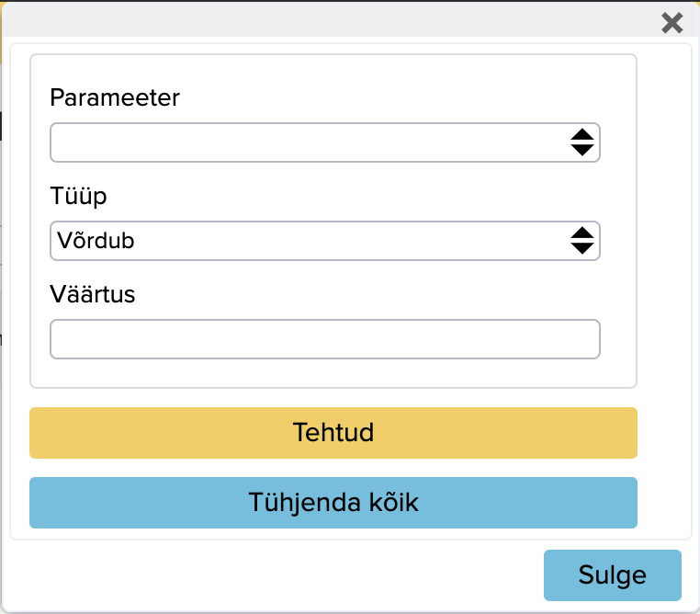This screenshot has height=614, width=700.
Task: Click empty space below the Väärtus field
Action: [x=333, y=374]
